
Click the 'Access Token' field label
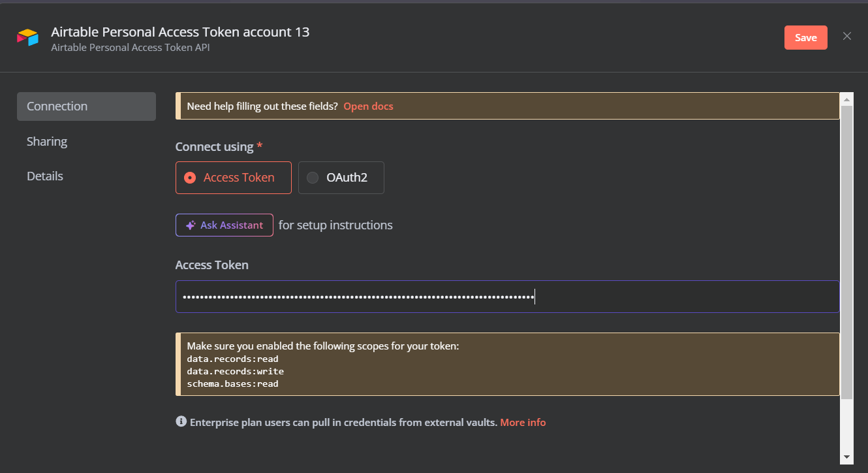(x=212, y=265)
